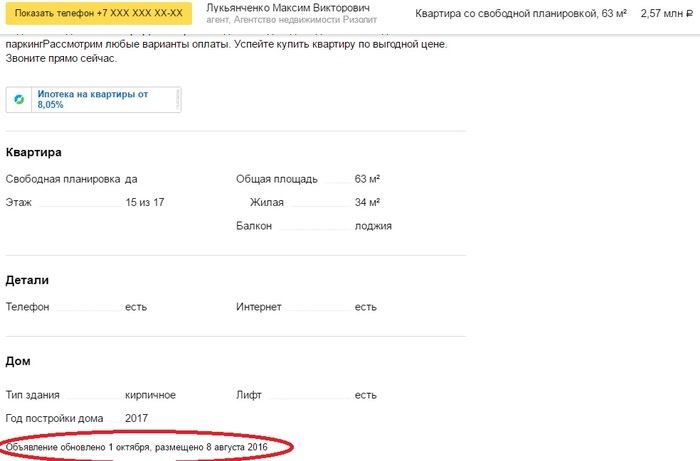Click the total area value '63 м²'
Image resolution: width=700 pixels, height=461 pixels.
367,179
